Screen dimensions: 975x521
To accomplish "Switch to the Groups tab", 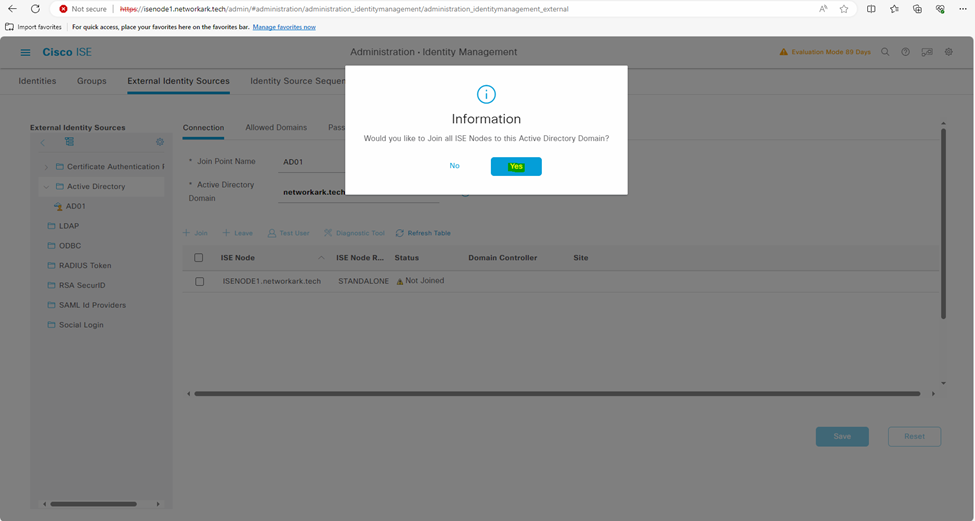I will (91, 81).
